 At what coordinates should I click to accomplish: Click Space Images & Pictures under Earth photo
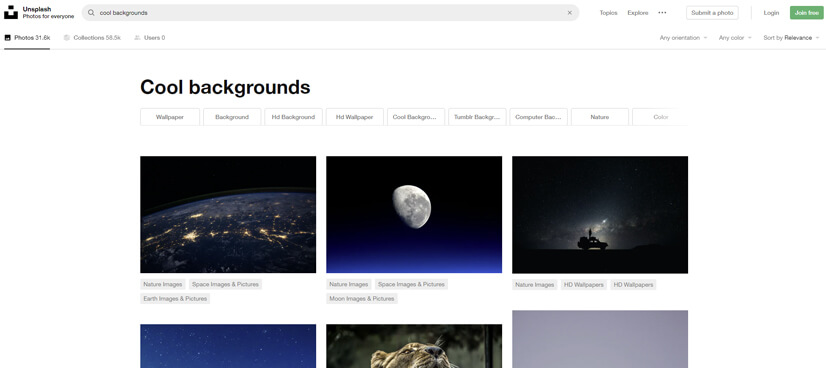coord(225,284)
